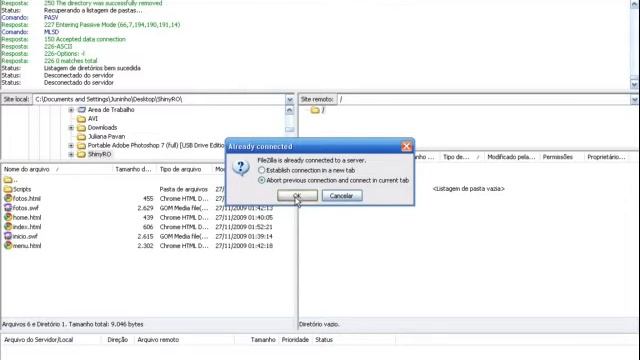This screenshot has width=640, height=360.
Task: Expand the ShinyRO folder node
Action: click(x=71, y=155)
